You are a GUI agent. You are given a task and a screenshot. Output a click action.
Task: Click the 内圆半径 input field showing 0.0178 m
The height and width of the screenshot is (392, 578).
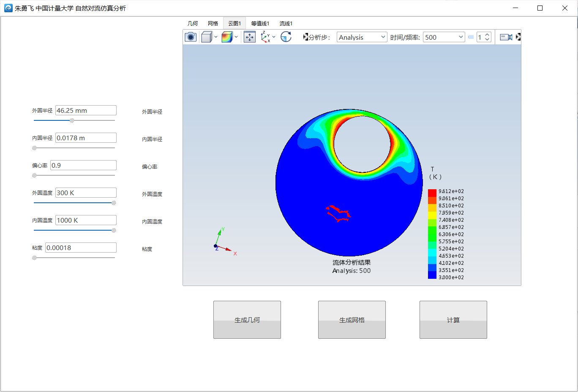(86, 138)
